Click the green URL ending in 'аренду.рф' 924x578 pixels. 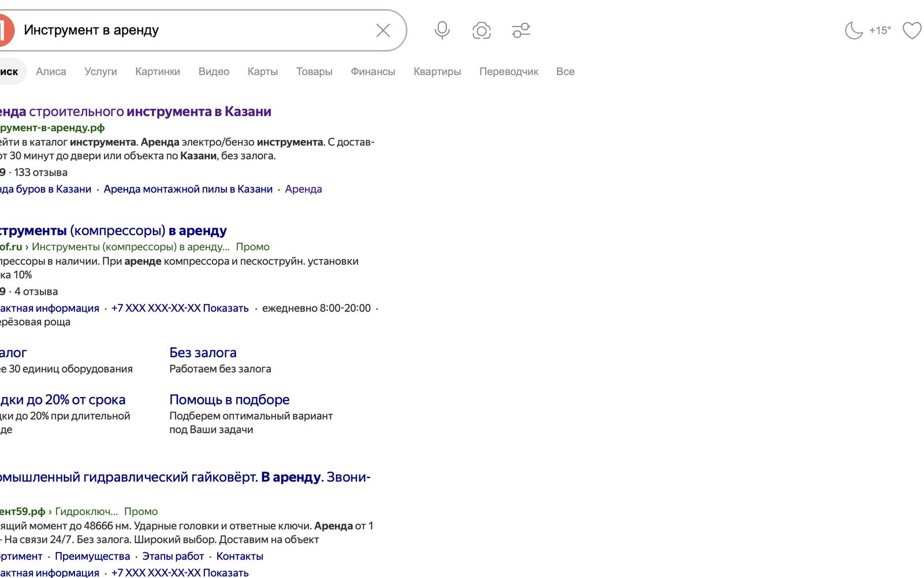[x=52, y=128]
